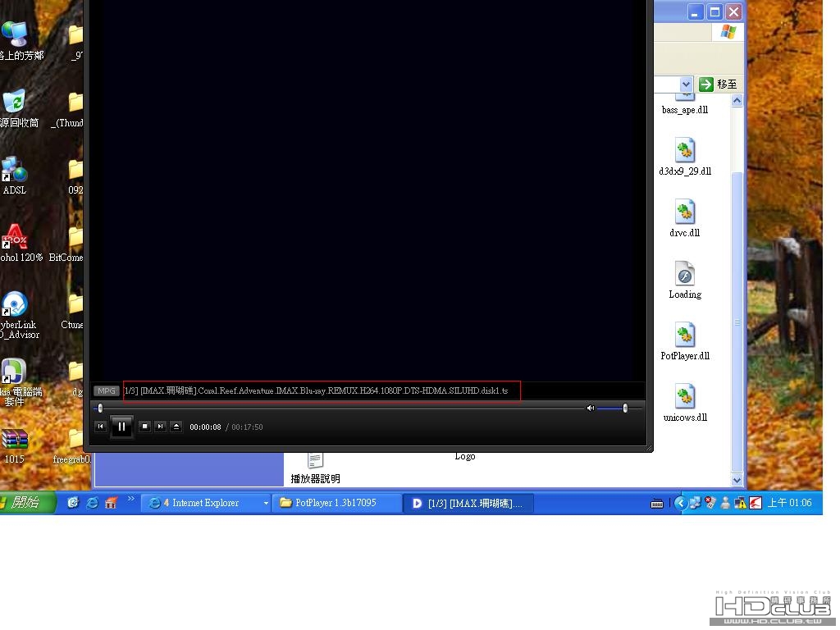Click the user messenger tray icon
This screenshot has height=630, width=840.
(725, 503)
